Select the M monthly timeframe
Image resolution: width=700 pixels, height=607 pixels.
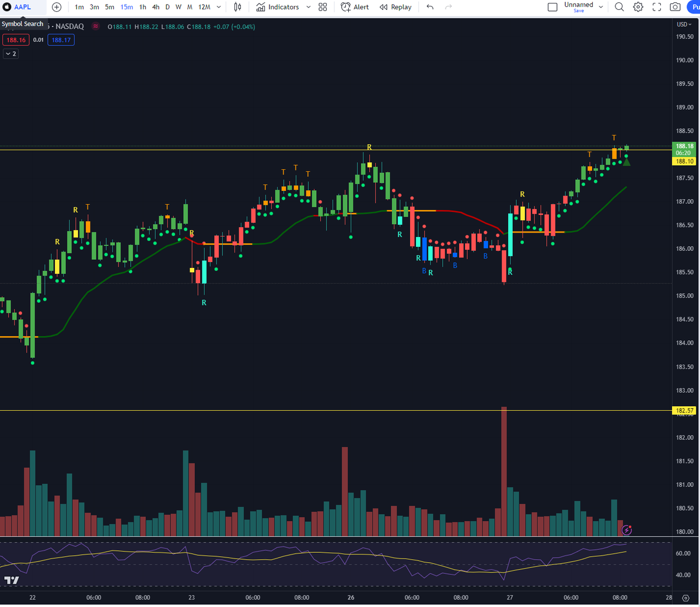[190, 7]
